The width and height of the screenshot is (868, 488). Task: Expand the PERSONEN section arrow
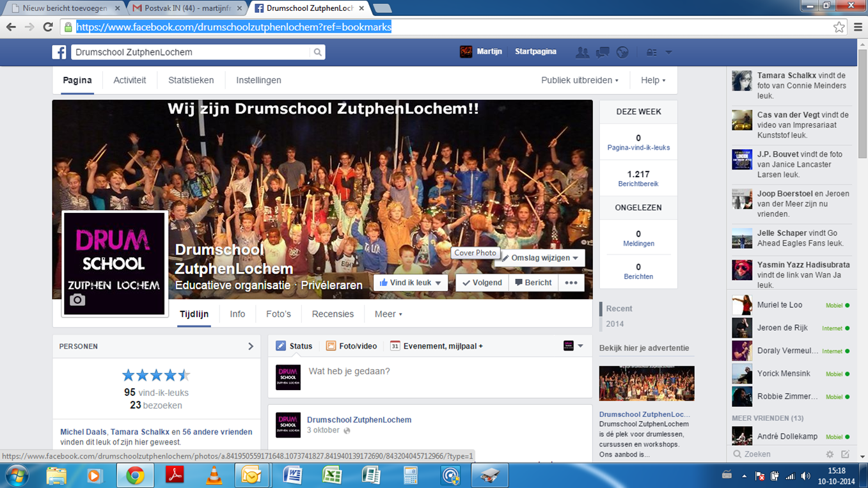(251, 346)
